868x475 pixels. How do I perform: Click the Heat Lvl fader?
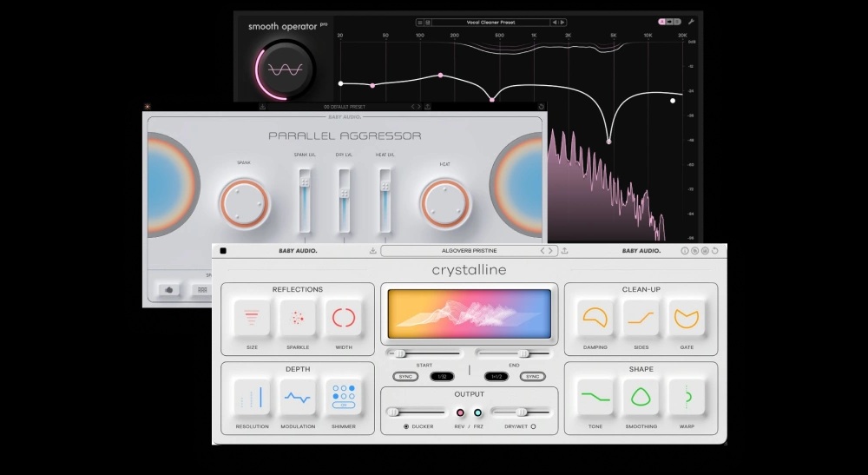[385, 201]
